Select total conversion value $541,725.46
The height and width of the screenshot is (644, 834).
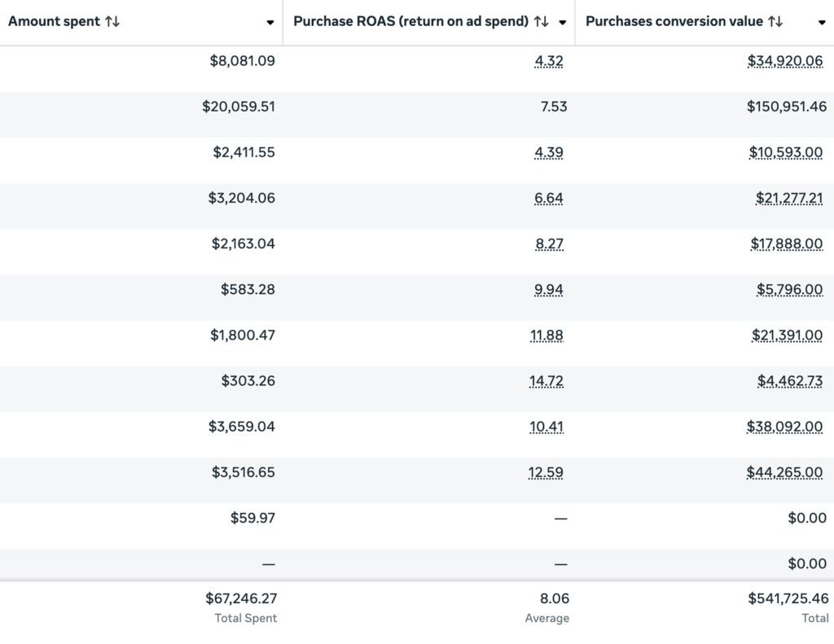pyautogui.click(x=788, y=598)
